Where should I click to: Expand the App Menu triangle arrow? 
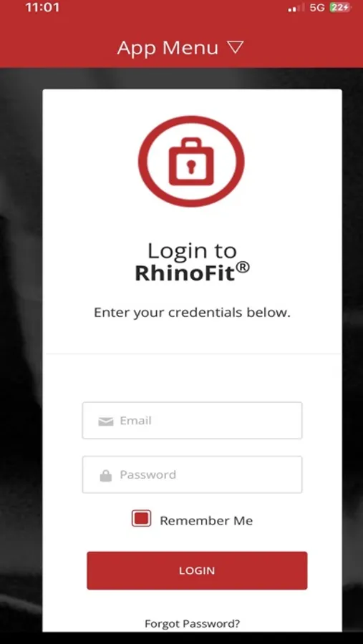click(x=236, y=48)
